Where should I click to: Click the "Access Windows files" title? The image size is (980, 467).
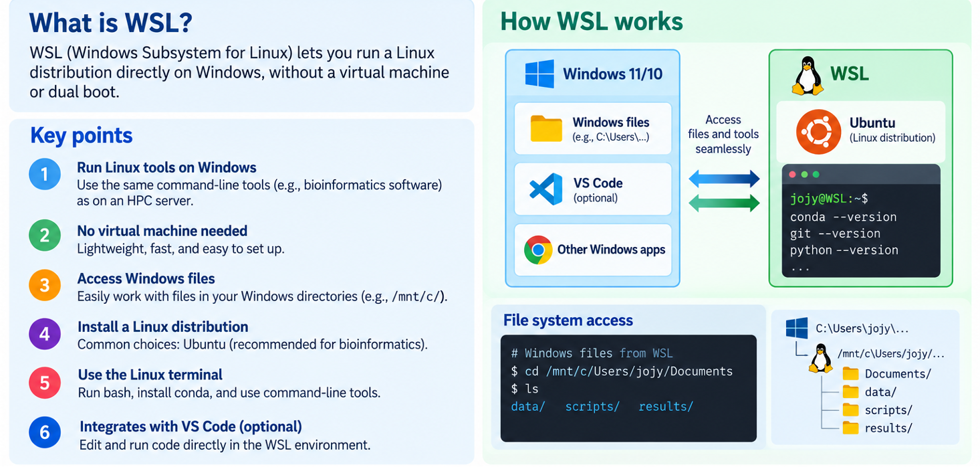point(146,278)
